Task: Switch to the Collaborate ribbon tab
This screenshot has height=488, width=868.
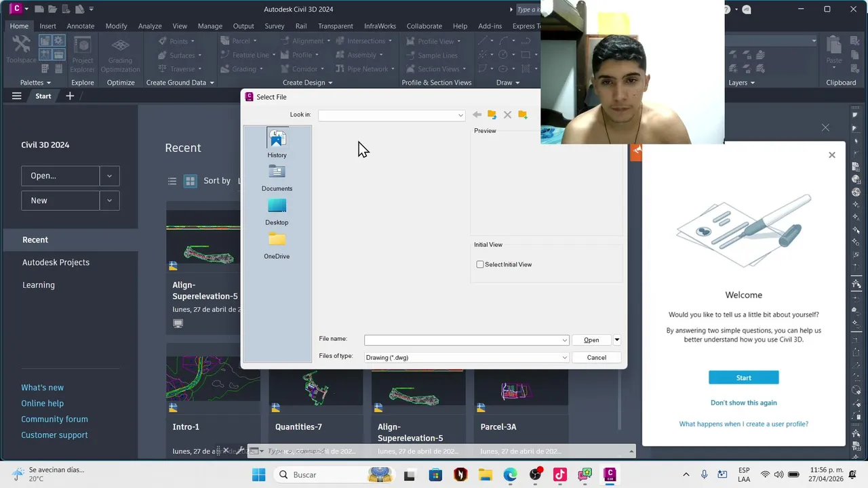Action: pyautogui.click(x=425, y=26)
